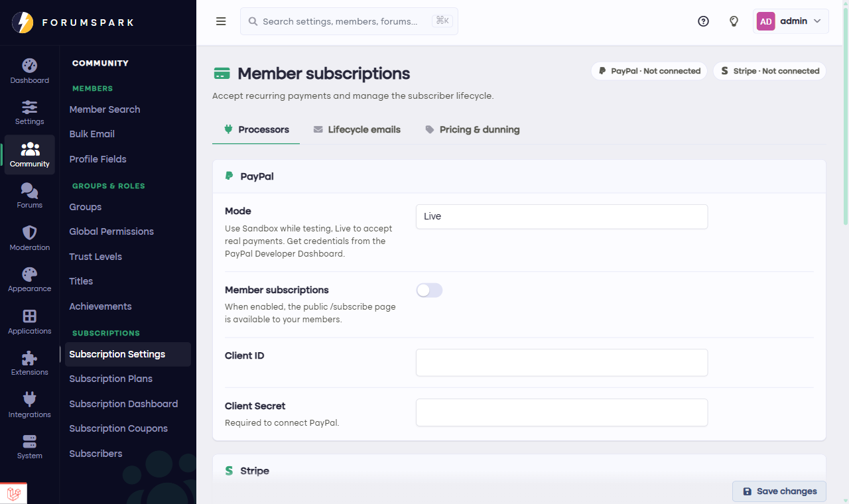Click the Member subscriptions card icon
Image resolution: width=849 pixels, height=504 pixels.
222,74
